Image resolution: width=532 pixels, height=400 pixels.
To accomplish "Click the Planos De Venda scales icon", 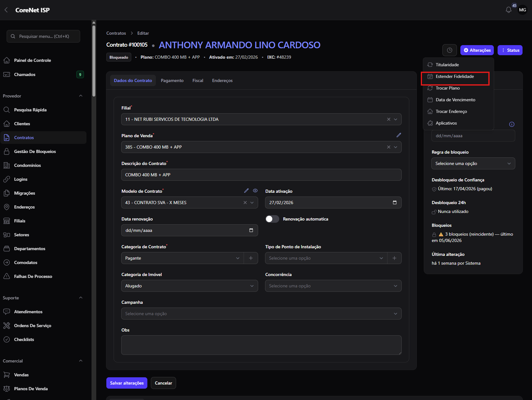I will [x=7, y=389].
